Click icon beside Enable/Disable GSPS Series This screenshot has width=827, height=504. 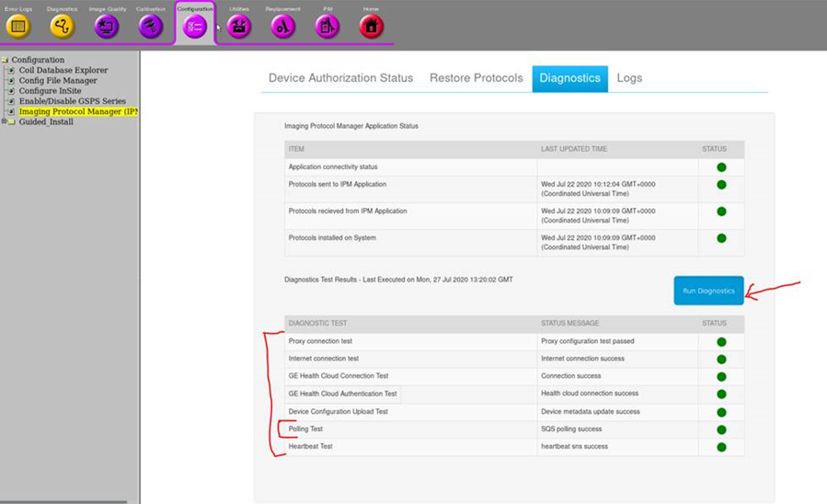[x=11, y=101]
